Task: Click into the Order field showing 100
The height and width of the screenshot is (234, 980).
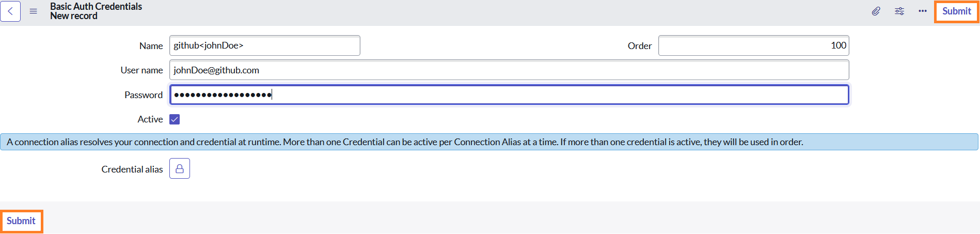Action: [x=754, y=45]
